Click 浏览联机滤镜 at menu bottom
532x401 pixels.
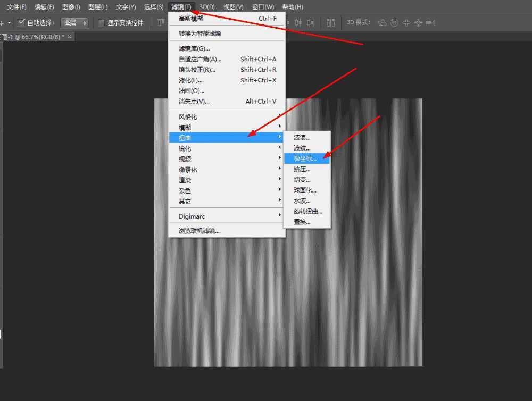(x=202, y=230)
